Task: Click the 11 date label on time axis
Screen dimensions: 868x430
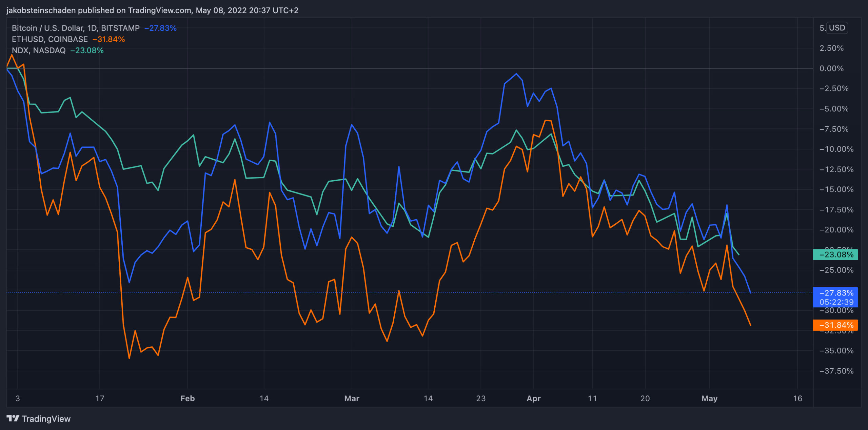Action: 592,398
